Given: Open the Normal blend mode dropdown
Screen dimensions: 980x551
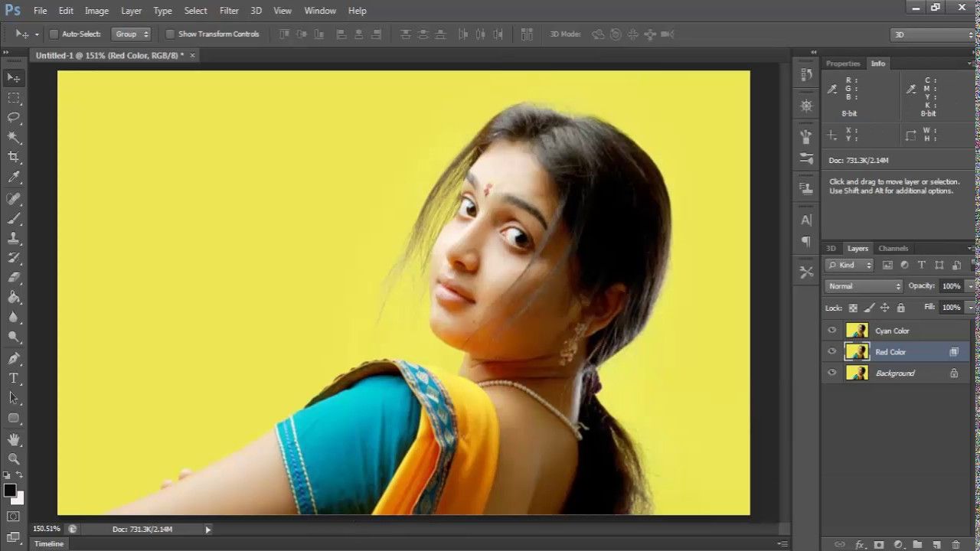Looking at the screenshot, I should coord(864,286).
